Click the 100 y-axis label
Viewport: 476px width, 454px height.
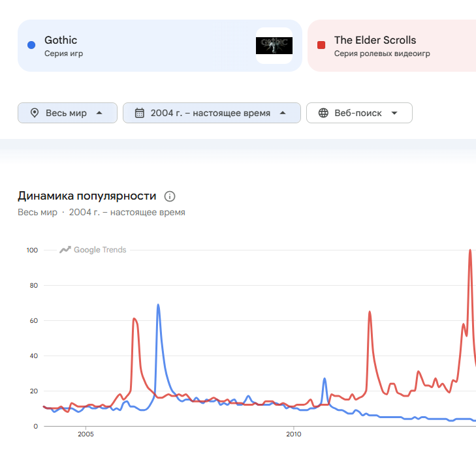32,250
